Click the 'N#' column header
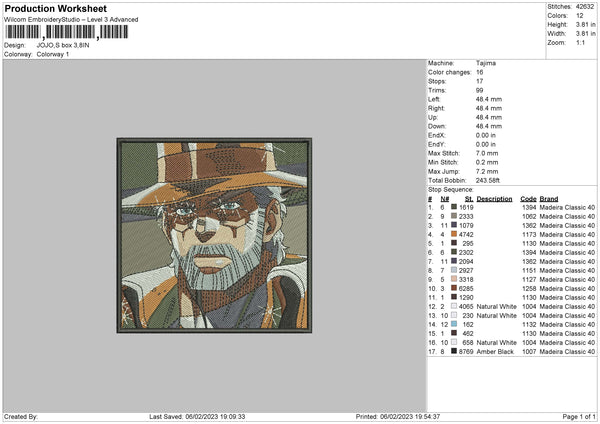Image resolution: width=600 pixels, height=424 pixels. [x=445, y=199]
